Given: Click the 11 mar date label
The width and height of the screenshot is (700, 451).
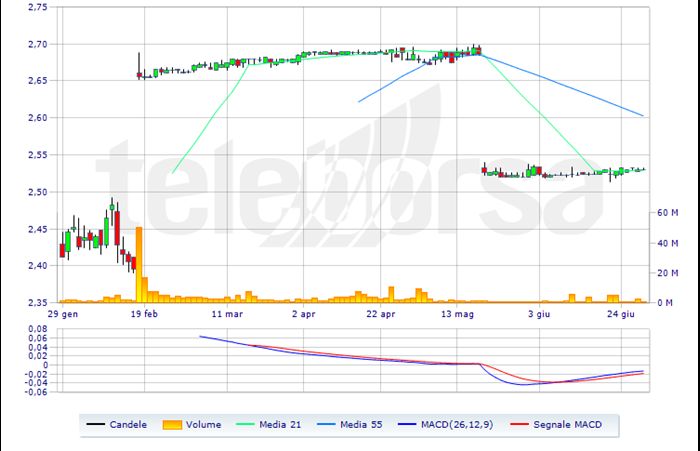Looking at the screenshot, I should (x=227, y=313).
